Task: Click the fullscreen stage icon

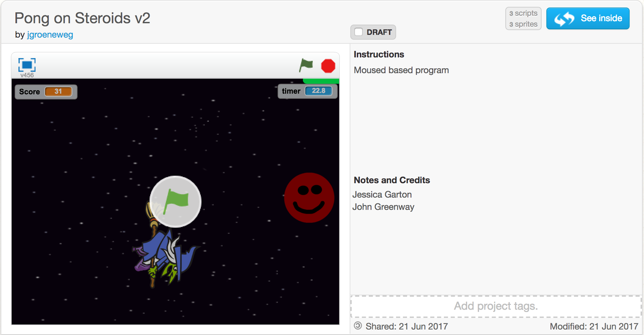Action: 27,65
